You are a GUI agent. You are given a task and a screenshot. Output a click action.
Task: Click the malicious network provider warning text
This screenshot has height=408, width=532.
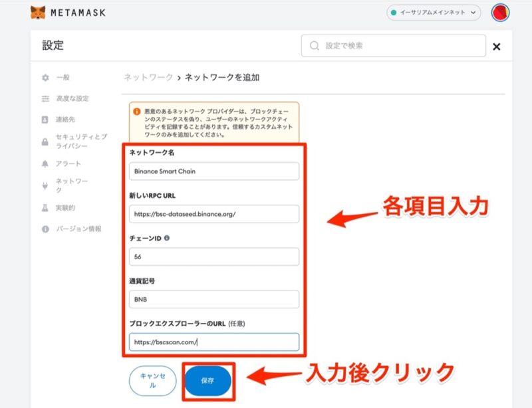tap(218, 123)
